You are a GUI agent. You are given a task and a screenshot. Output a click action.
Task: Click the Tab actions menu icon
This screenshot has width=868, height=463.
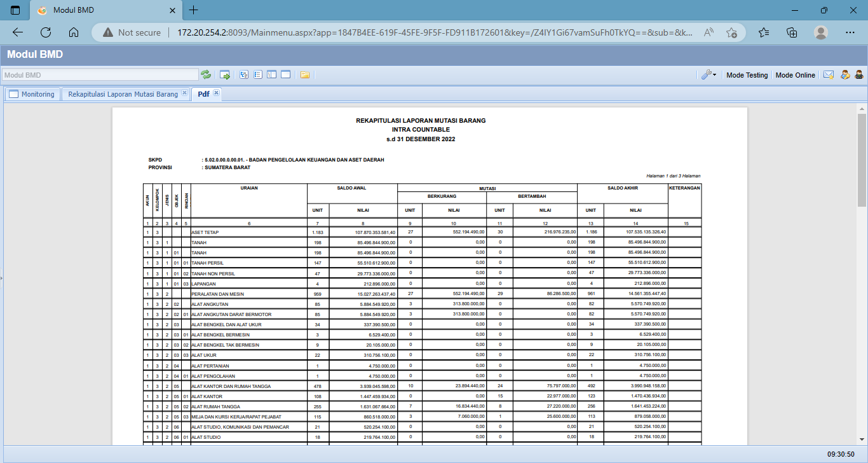[15, 10]
